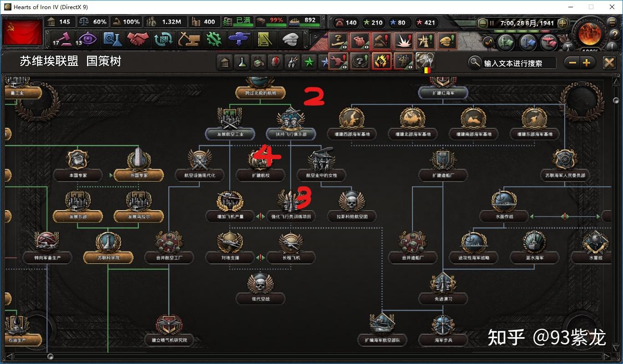This screenshot has width=623, height=364.
Task: Select the 苏联海军人民委员部 focus
Action: coord(565,165)
